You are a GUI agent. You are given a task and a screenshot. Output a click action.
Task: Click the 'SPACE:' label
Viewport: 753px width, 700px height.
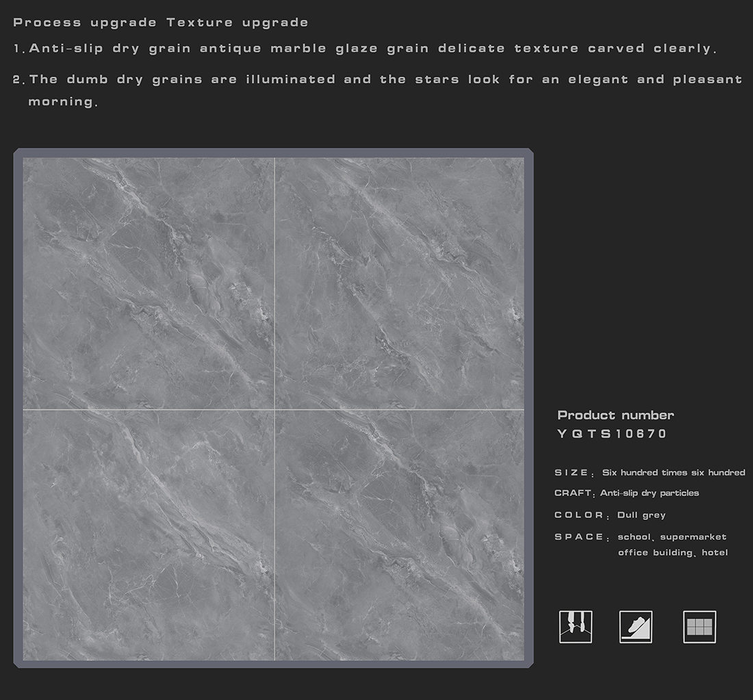(582, 537)
